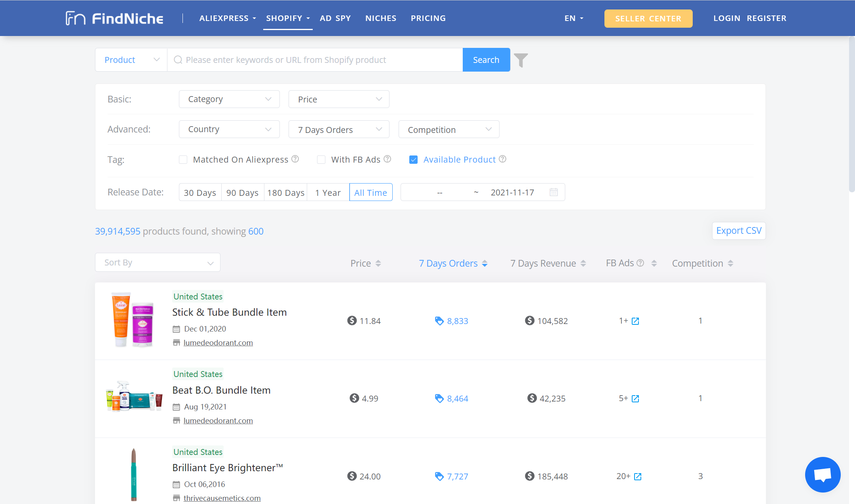Click the Export CSV button
Viewport: 855px width, 504px height.
tap(740, 230)
